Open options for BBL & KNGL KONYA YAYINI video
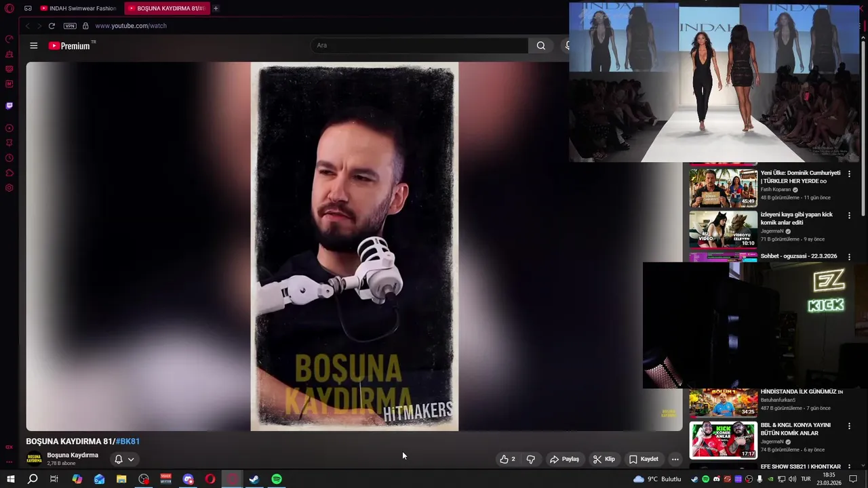Viewport: 868px width, 488px height. click(849, 426)
